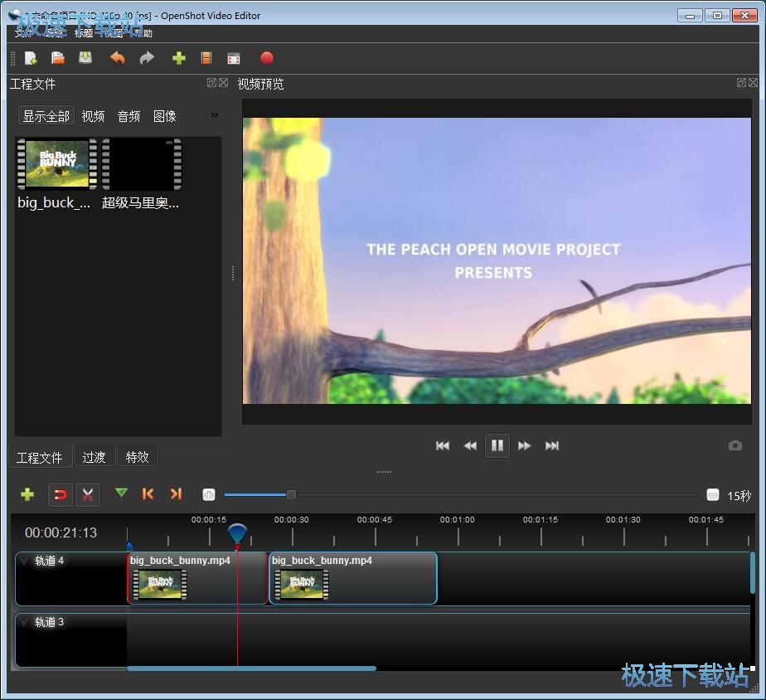Save the project using the toolbar icon
The image size is (766, 700).
click(x=85, y=58)
